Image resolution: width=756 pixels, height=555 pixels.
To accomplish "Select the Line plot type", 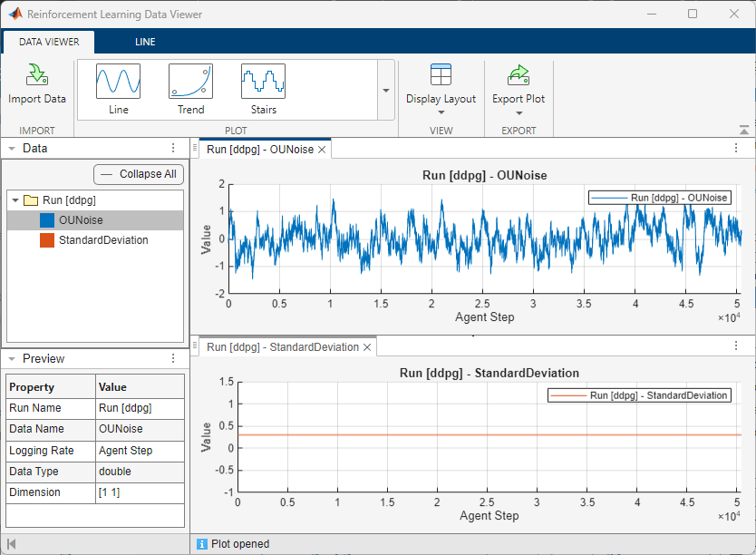I will click(x=118, y=82).
